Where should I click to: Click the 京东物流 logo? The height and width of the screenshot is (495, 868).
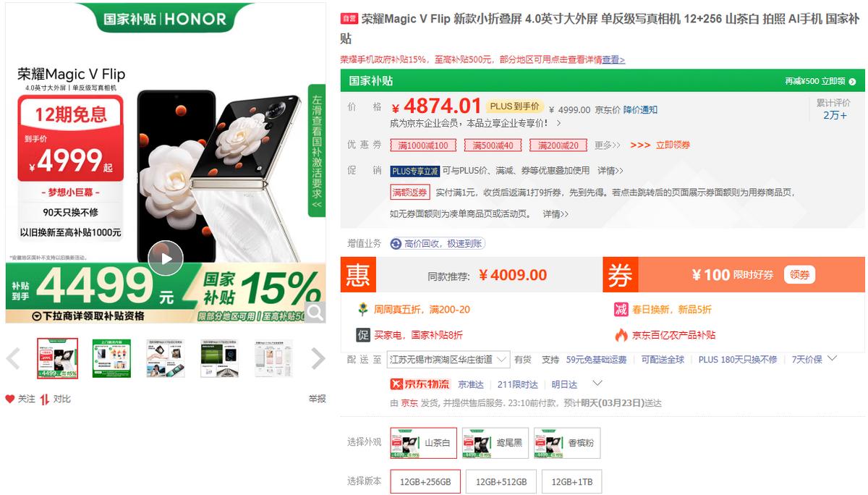point(420,384)
